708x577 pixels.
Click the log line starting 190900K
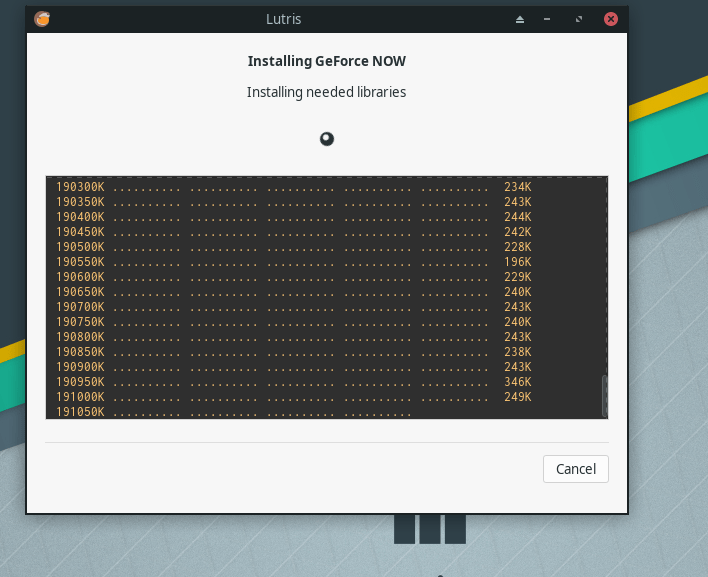[293, 367]
